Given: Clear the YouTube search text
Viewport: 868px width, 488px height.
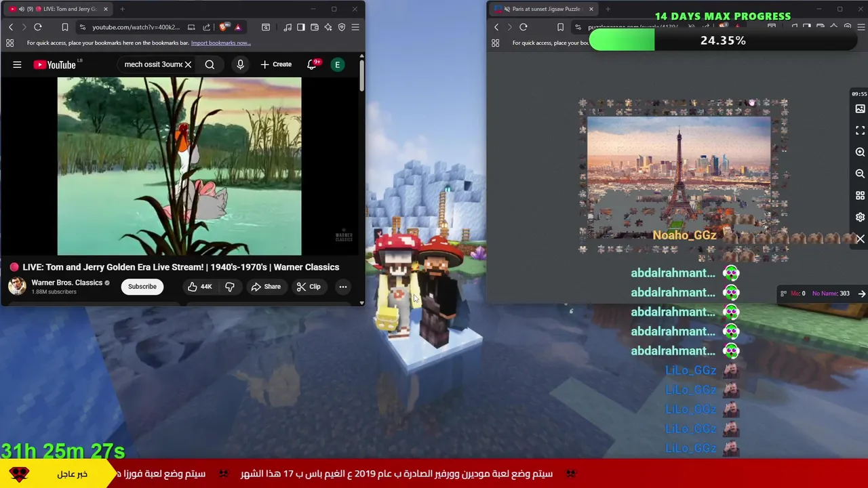Looking at the screenshot, I should click(x=188, y=64).
